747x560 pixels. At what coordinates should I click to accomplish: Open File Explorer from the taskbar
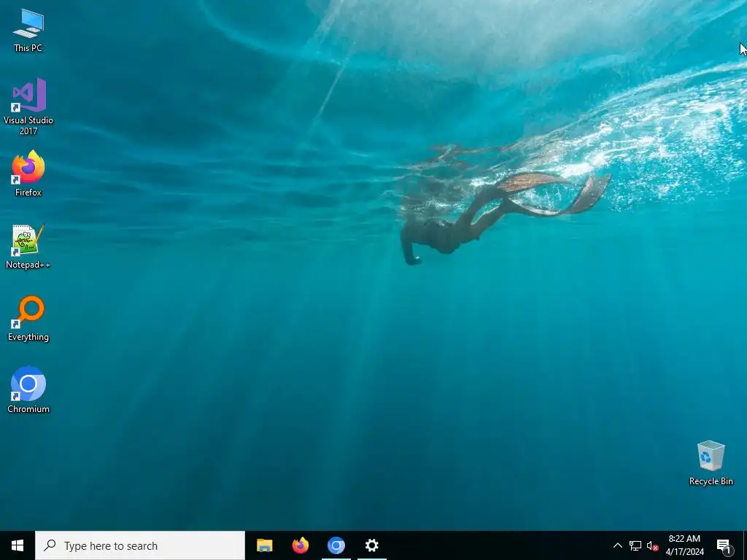(264, 545)
